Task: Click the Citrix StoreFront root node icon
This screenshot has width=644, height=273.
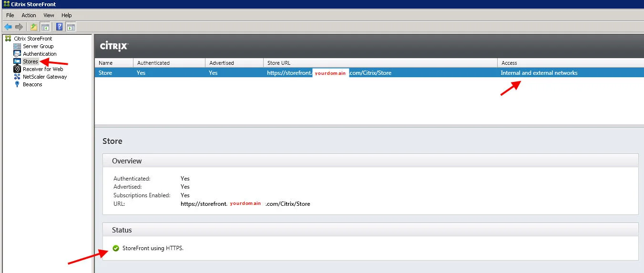Action: [x=8, y=39]
